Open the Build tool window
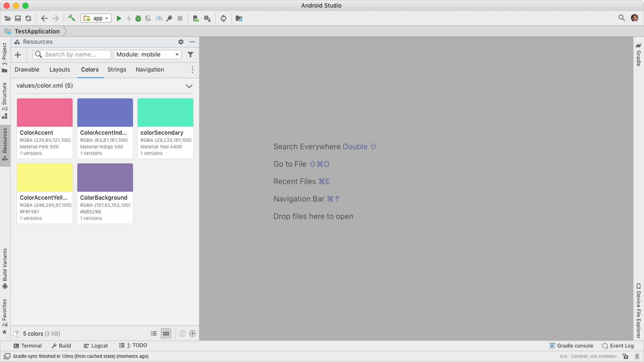644x362 pixels. 61,346
